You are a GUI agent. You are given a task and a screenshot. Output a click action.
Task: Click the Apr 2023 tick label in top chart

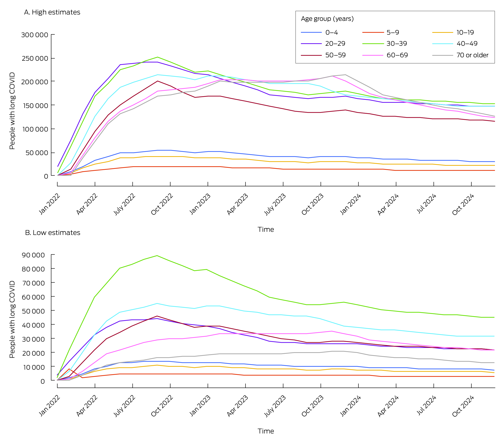237,204
